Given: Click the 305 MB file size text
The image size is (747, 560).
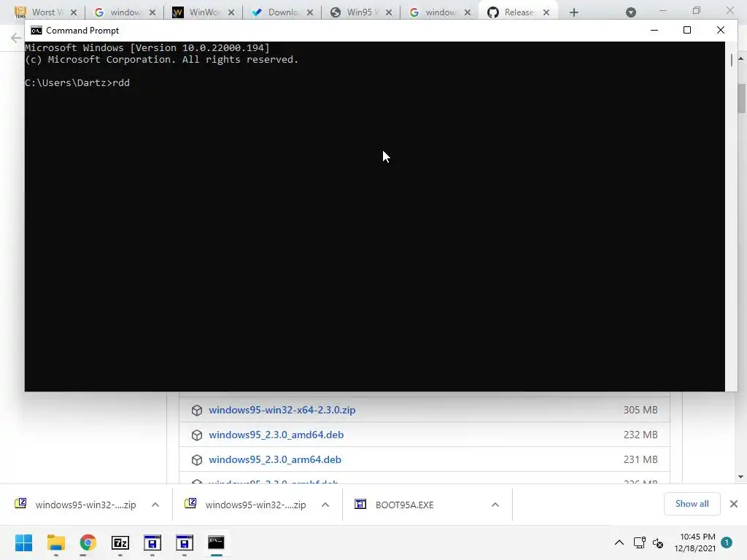Looking at the screenshot, I should point(640,410).
